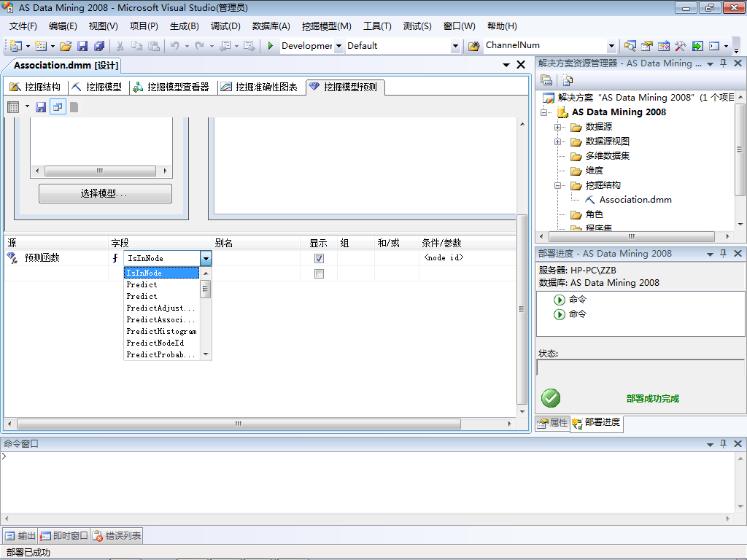Click the <node id> condition cell
The image size is (747, 560).
(x=468, y=257)
